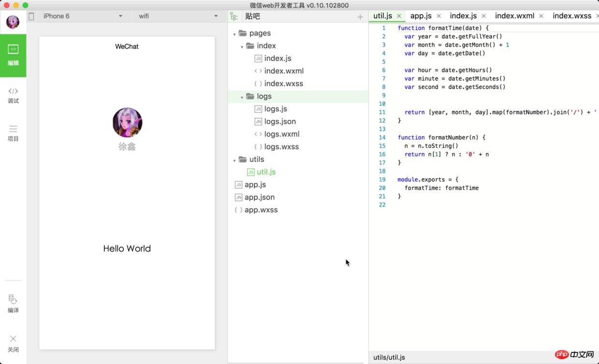This screenshot has width=599, height=364.
Task: Collapse the utils folder
Action: [x=235, y=160]
